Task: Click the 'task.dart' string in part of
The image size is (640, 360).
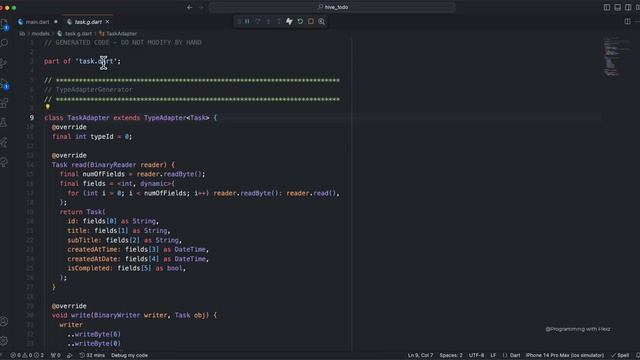Action: (96, 61)
